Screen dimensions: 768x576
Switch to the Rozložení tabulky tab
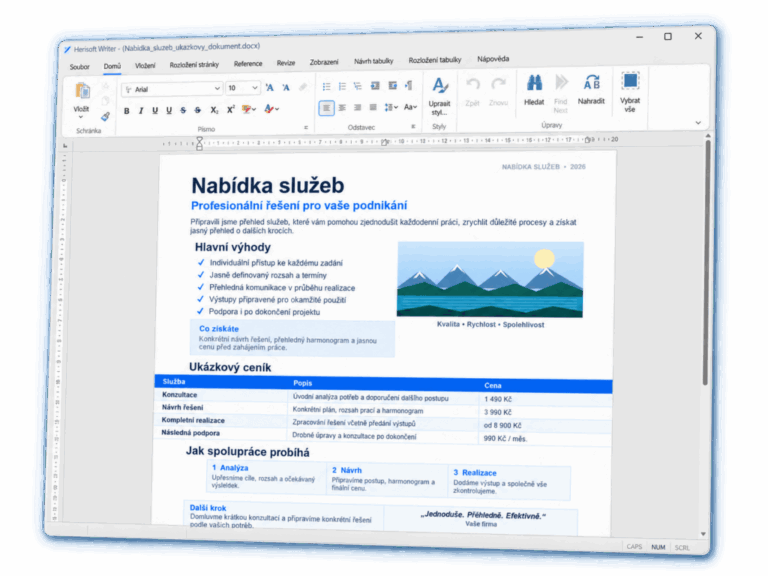[x=435, y=60]
